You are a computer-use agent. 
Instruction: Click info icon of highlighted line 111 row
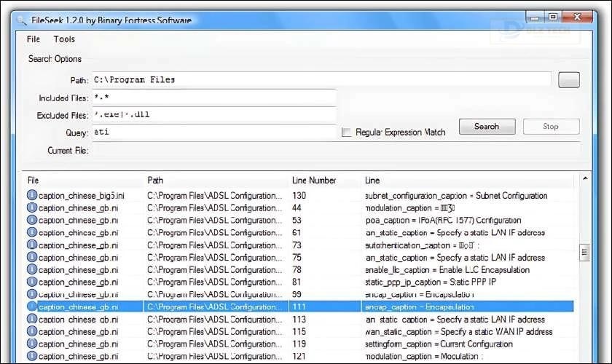point(31,306)
